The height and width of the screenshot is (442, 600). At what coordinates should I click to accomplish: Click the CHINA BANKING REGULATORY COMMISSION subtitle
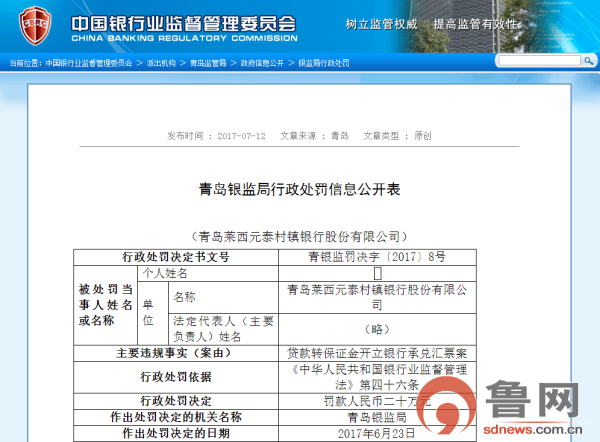[x=184, y=38]
